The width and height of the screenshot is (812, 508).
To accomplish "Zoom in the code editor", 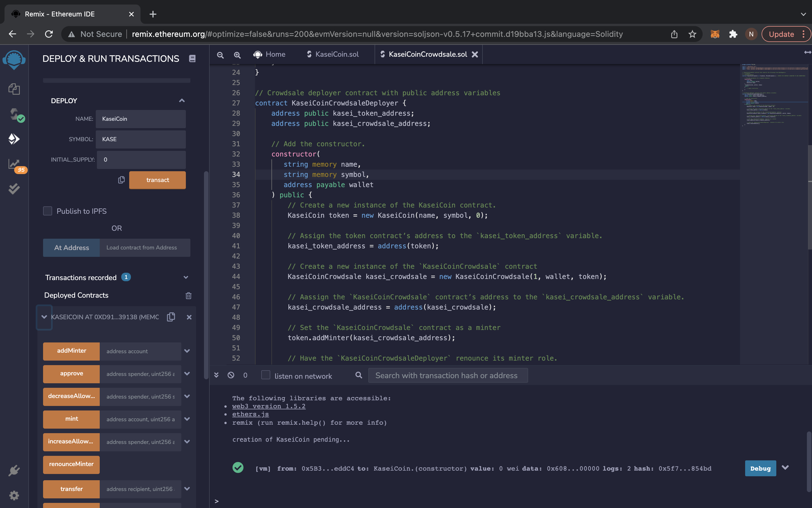I will pos(237,54).
